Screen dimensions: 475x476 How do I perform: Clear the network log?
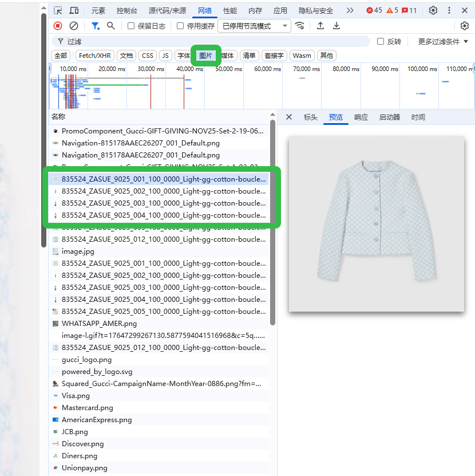click(x=74, y=26)
